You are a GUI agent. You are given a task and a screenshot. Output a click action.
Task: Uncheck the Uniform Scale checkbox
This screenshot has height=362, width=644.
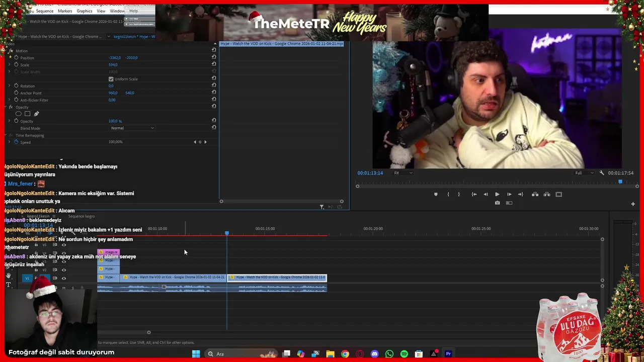[111, 79]
